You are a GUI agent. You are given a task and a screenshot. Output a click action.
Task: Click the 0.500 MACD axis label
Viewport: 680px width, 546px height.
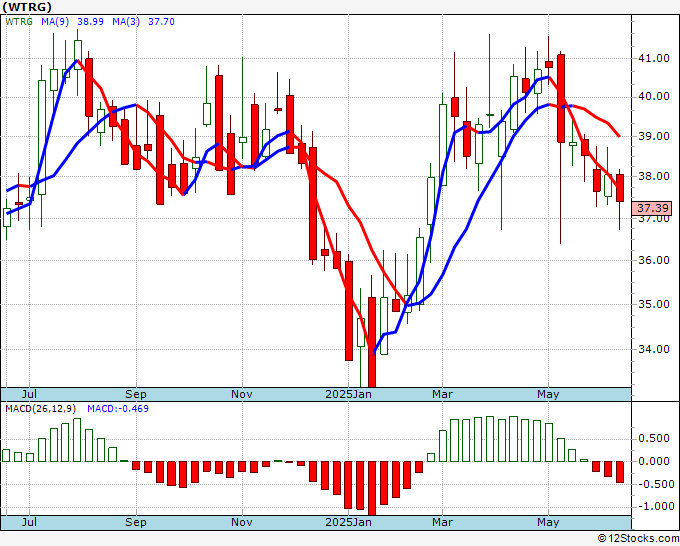[x=654, y=439]
